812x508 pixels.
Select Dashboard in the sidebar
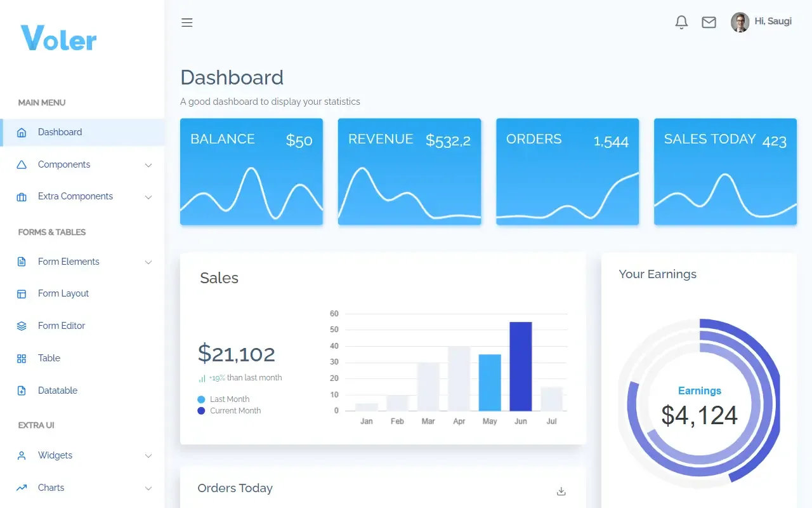tap(82, 132)
